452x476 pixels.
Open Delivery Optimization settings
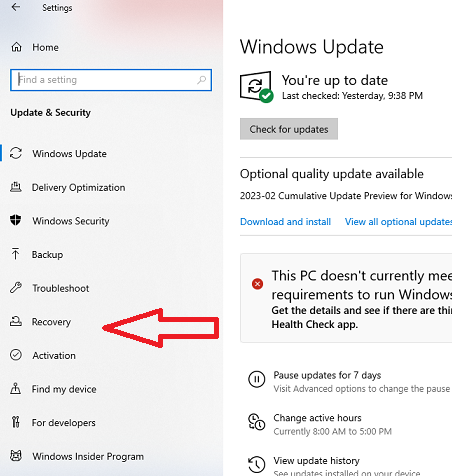coord(78,187)
